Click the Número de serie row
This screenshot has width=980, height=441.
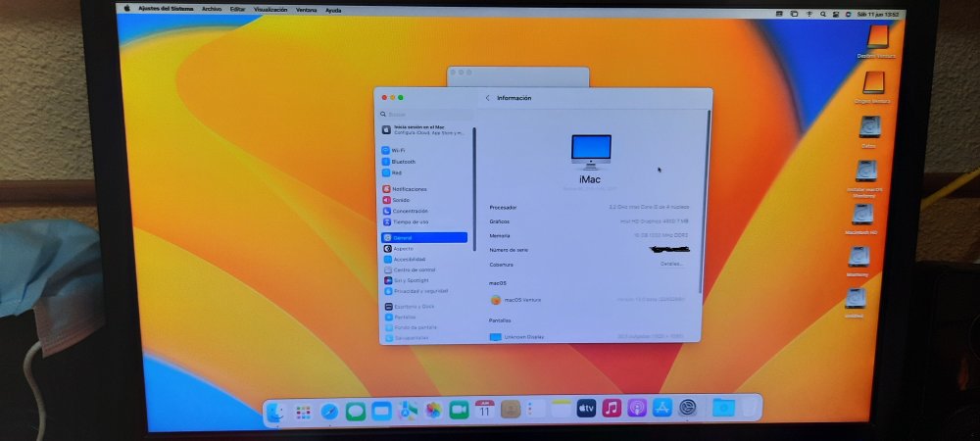pos(590,250)
